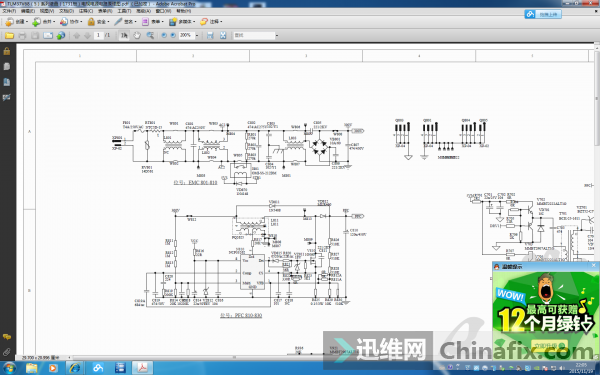Viewport: 600px width, 375px height.
Task: Click the page number input field
Action: [99, 35]
